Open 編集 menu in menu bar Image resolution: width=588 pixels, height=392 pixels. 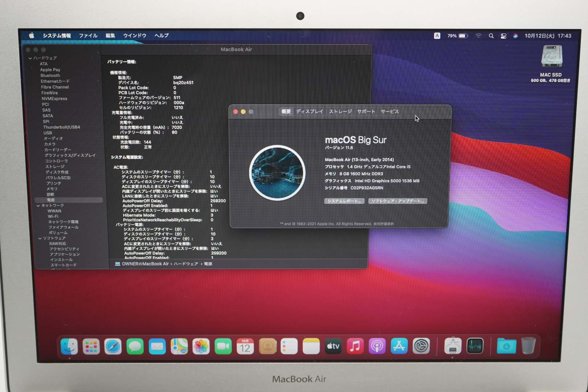pos(110,36)
